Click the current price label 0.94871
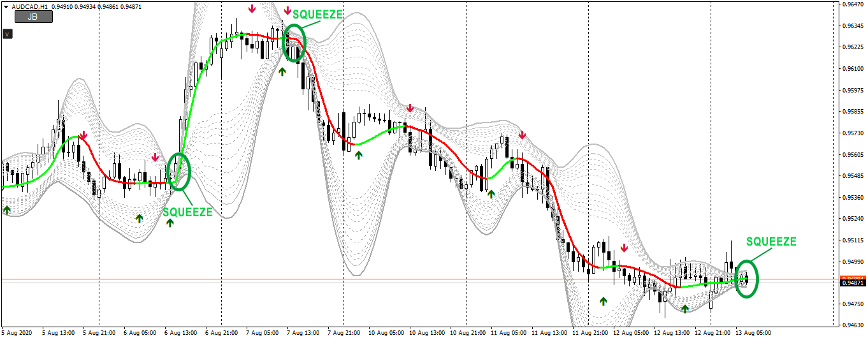The image size is (868, 340). pyautogui.click(x=853, y=283)
